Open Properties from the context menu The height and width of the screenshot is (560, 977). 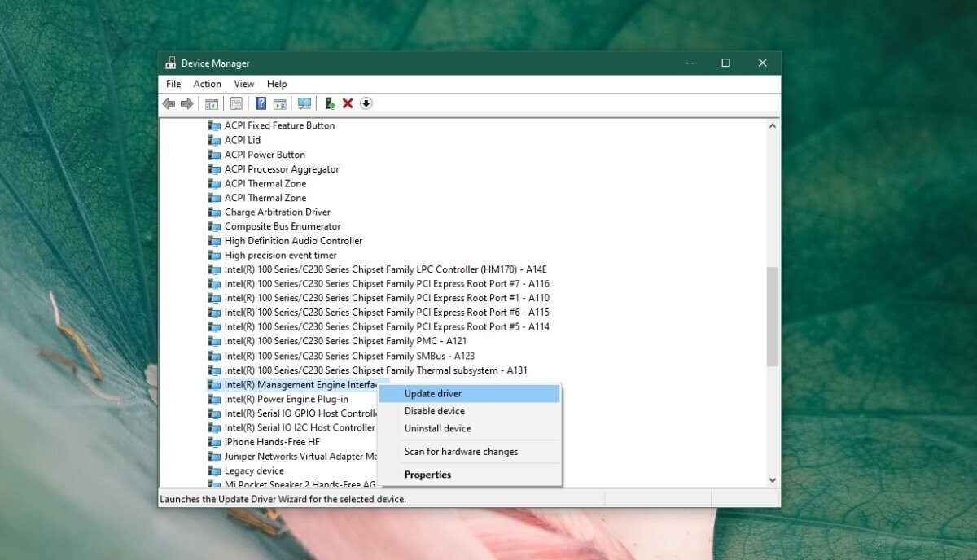[x=427, y=475]
